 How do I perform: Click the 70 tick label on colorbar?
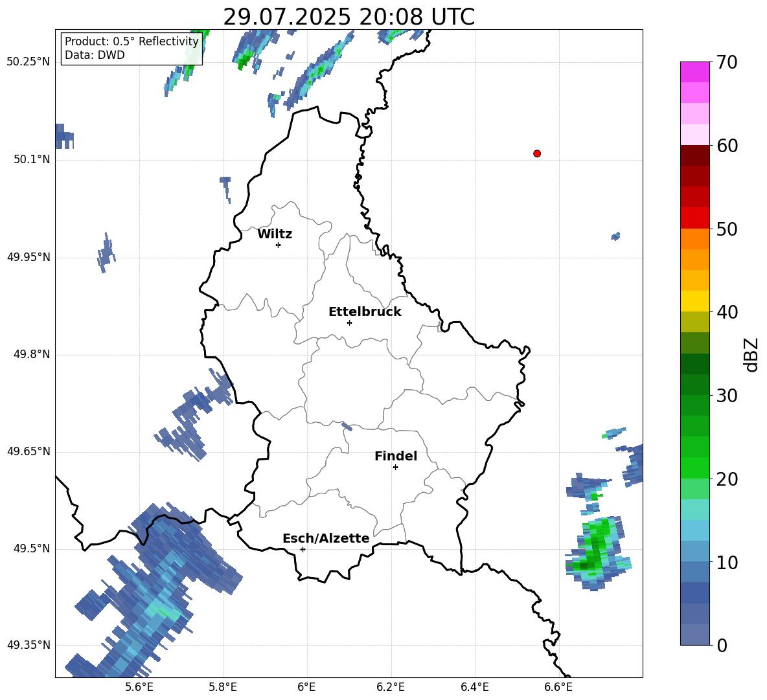pos(727,62)
